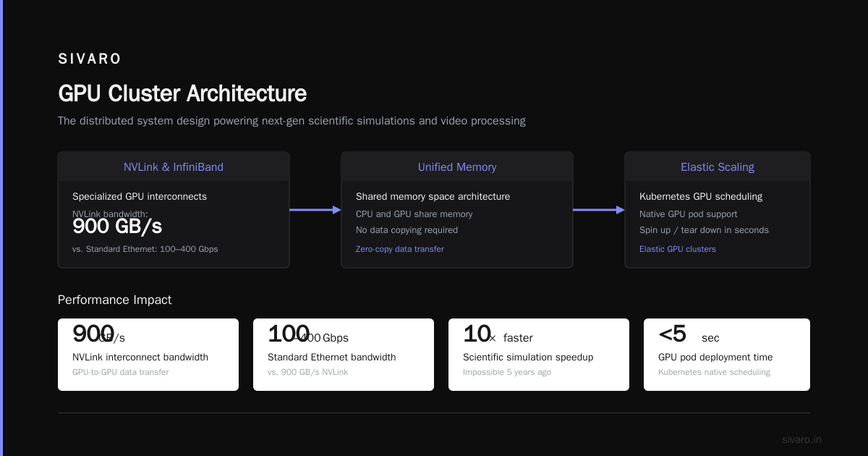The width and height of the screenshot is (868, 456).
Task: Select the GPU pod deployment time stat card
Action: (x=727, y=355)
